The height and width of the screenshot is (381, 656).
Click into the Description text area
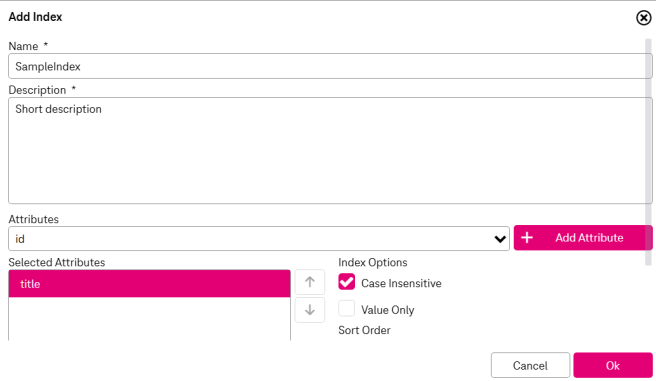pos(330,151)
